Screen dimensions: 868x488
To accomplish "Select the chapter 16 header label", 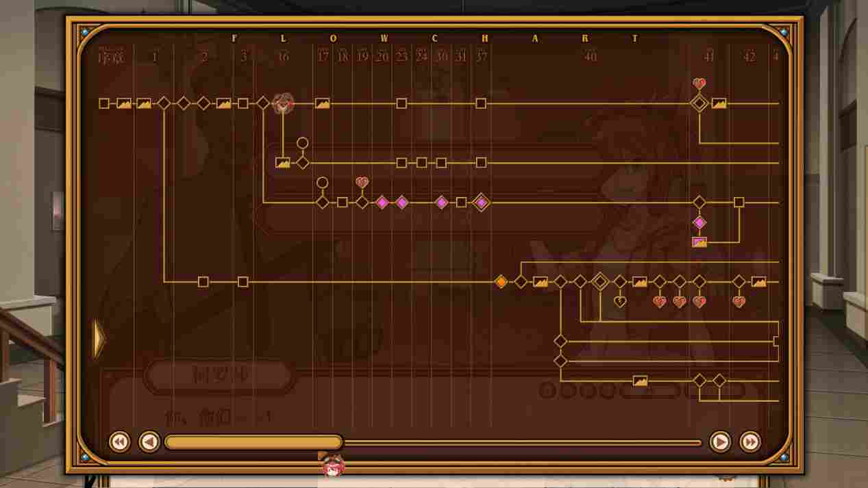I will [283, 57].
